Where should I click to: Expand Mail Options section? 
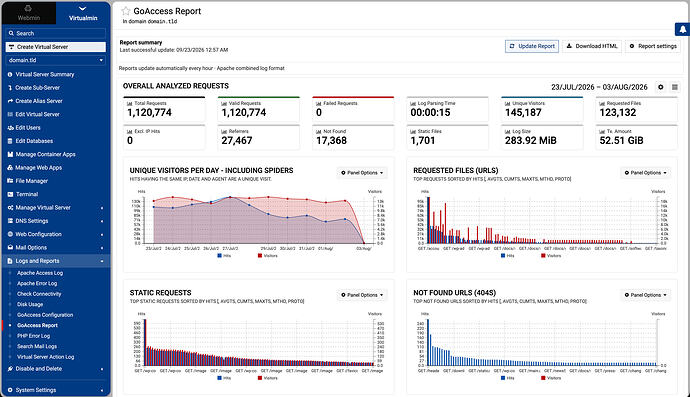(x=55, y=248)
